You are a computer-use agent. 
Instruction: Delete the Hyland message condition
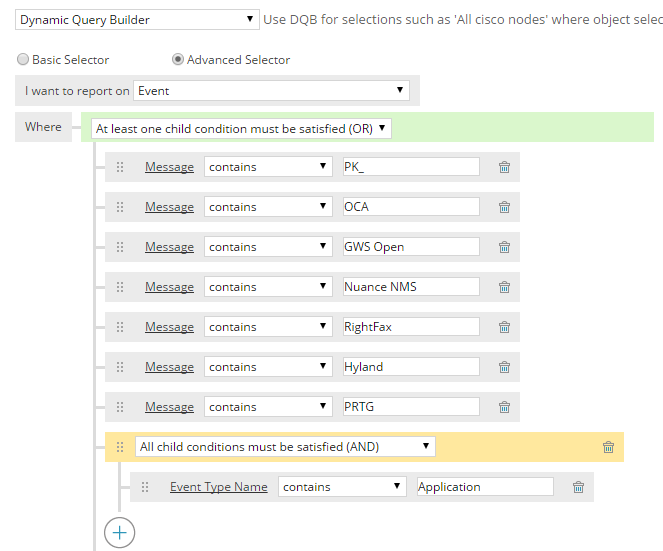click(504, 367)
